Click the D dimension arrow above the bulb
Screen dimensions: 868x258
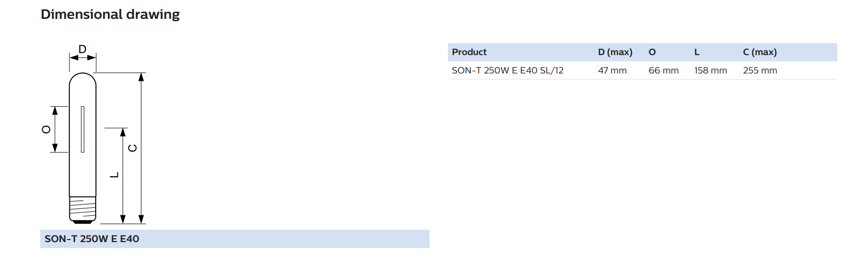82,58
